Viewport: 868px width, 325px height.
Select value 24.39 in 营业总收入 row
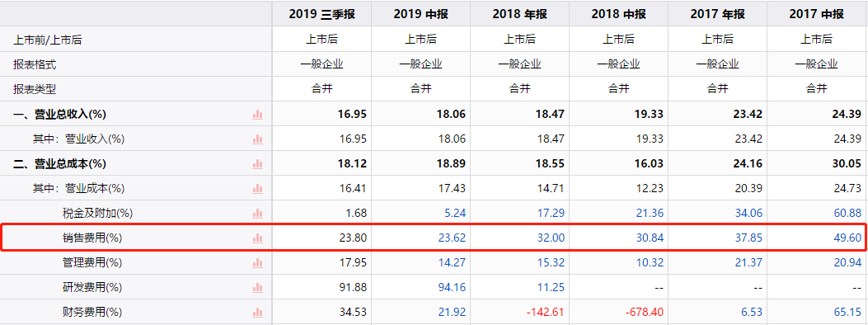(x=847, y=115)
